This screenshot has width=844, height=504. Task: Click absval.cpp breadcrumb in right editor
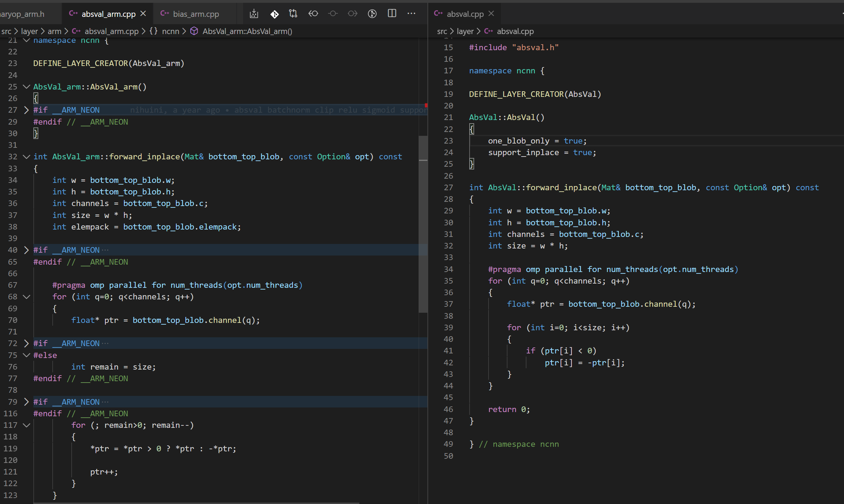point(515,31)
